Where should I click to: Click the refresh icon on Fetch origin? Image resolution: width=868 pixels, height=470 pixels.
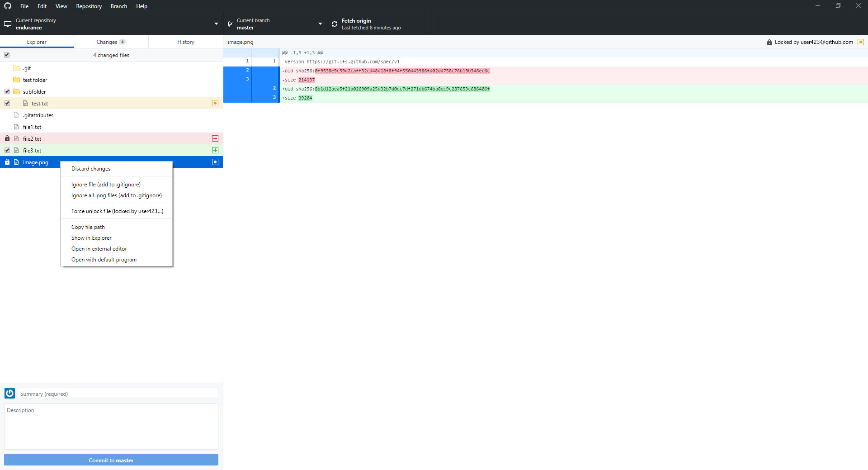pyautogui.click(x=334, y=24)
